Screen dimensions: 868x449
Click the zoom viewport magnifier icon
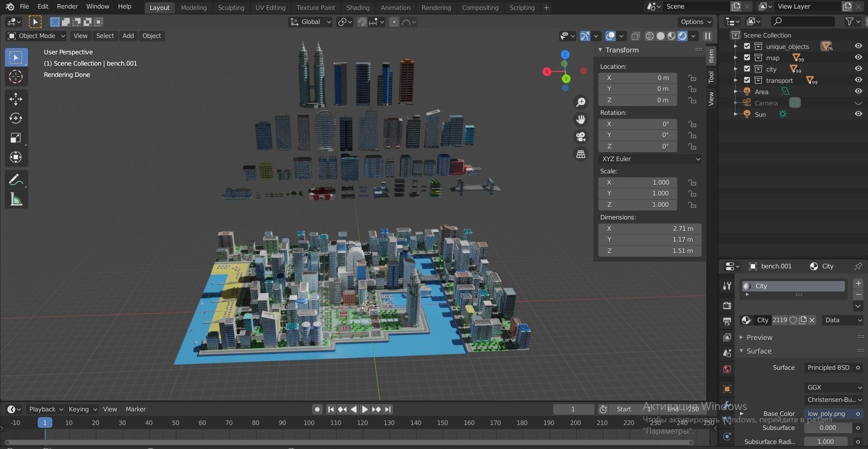tap(581, 102)
